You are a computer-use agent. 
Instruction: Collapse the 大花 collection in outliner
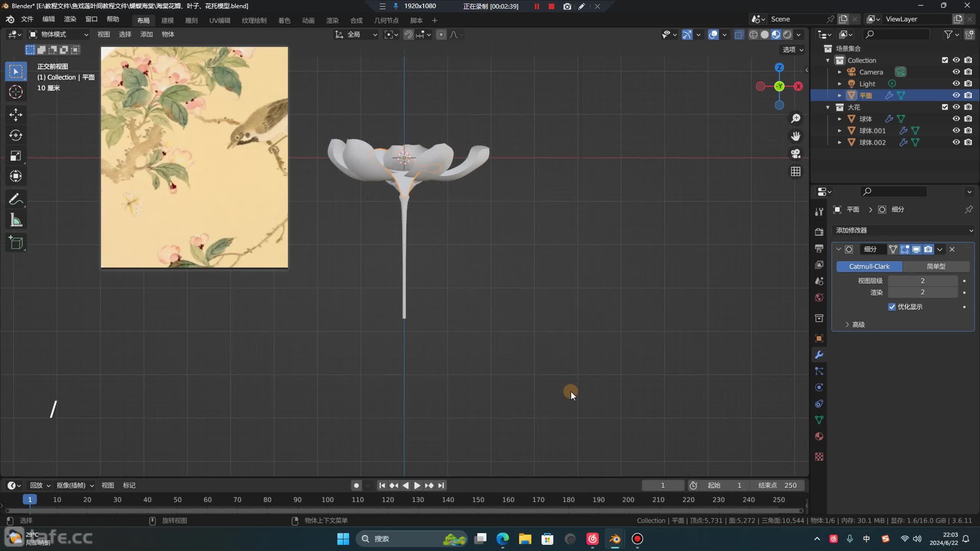pyautogui.click(x=828, y=107)
